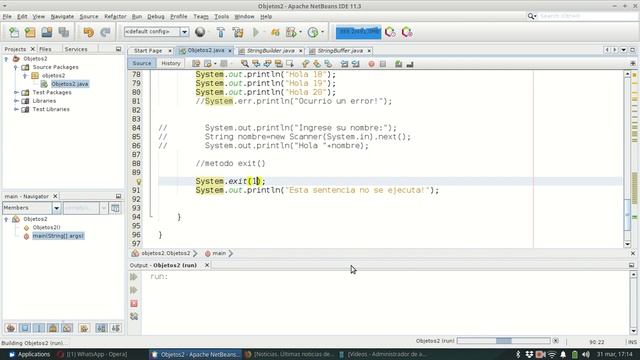Open the default config dropdown
Image resolution: width=640 pixels, height=360 pixels.
[184, 32]
